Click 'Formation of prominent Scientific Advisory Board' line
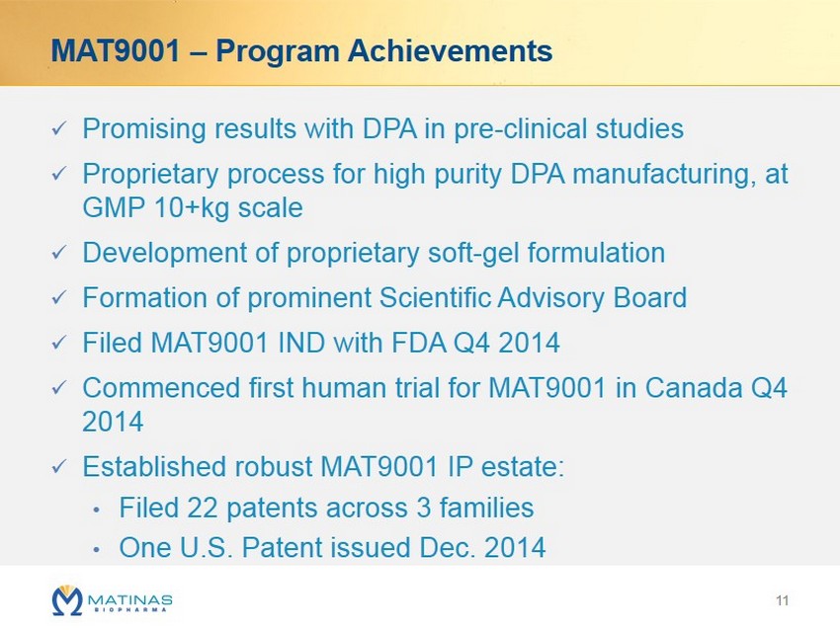 (x=384, y=297)
